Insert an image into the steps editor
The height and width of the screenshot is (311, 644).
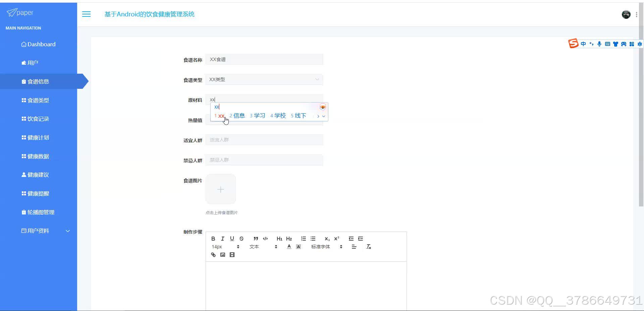pyautogui.click(x=222, y=255)
